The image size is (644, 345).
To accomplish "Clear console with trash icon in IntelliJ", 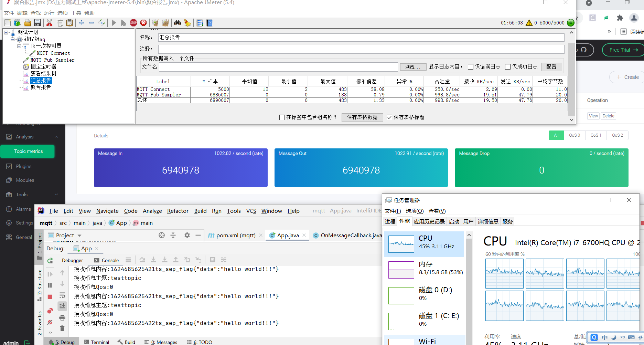I will tap(62, 328).
